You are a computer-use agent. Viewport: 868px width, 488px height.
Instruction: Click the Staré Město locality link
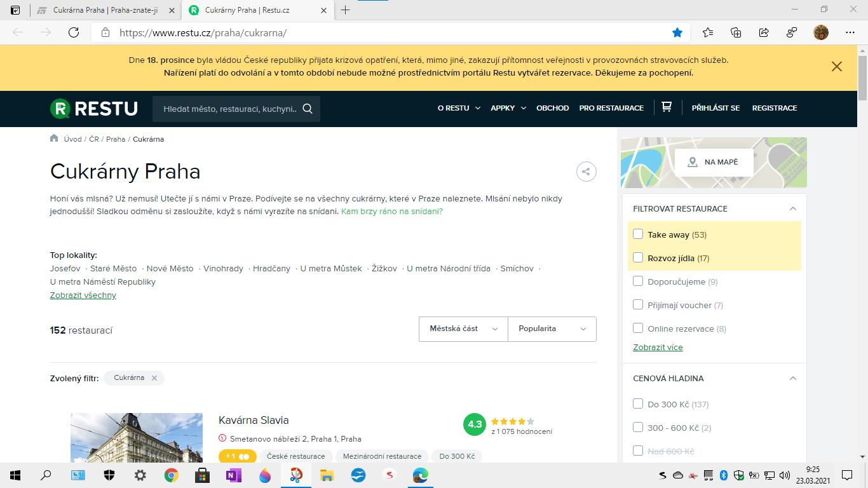(x=114, y=269)
